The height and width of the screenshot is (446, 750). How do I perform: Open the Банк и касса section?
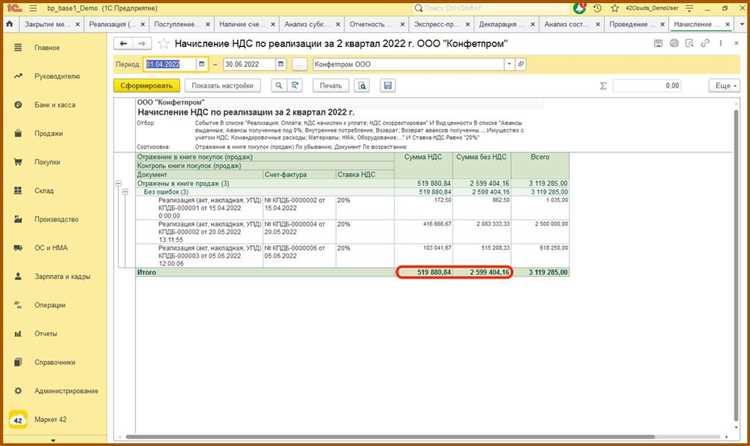pos(55,104)
